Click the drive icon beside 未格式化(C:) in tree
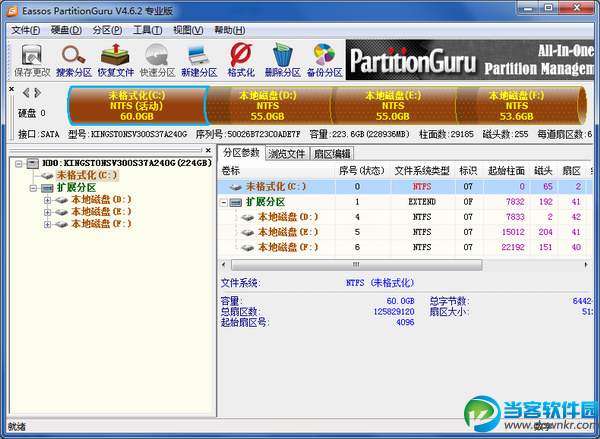The image size is (600, 439). click(x=47, y=176)
